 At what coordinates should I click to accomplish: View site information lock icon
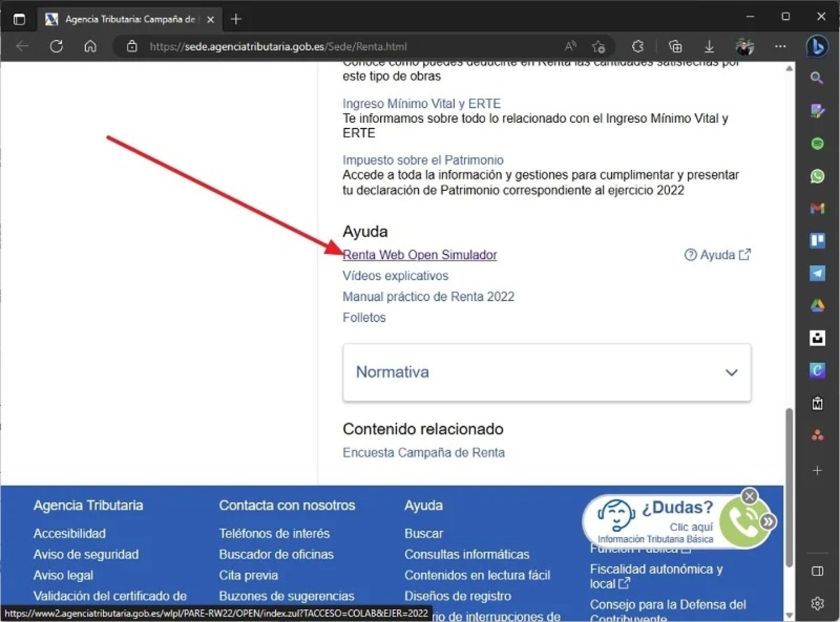(132, 46)
